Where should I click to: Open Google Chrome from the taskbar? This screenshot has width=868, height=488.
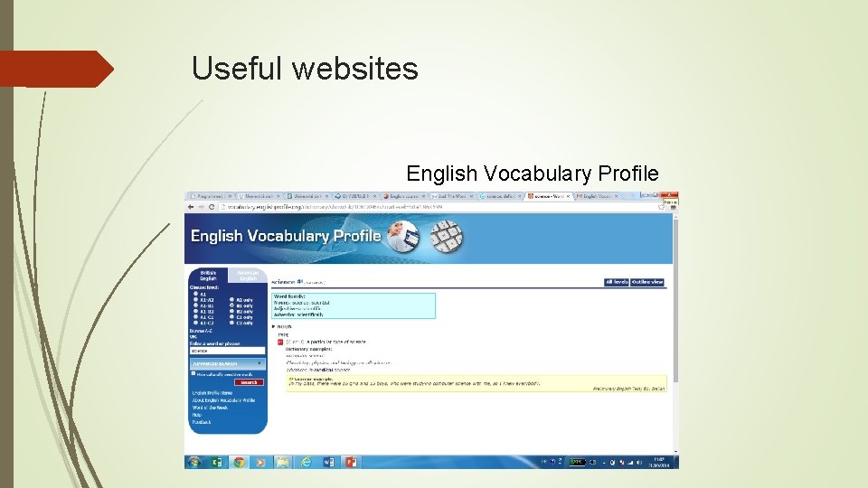(239, 462)
